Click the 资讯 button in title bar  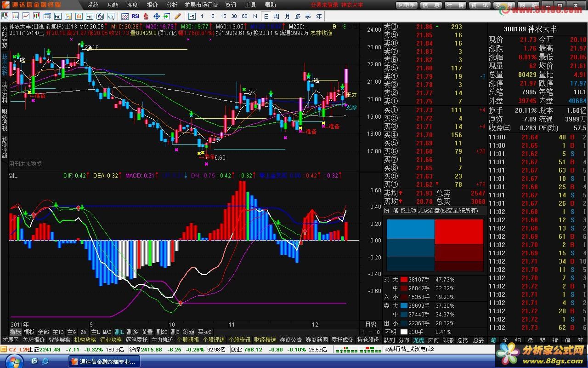click(x=480, y=5)
